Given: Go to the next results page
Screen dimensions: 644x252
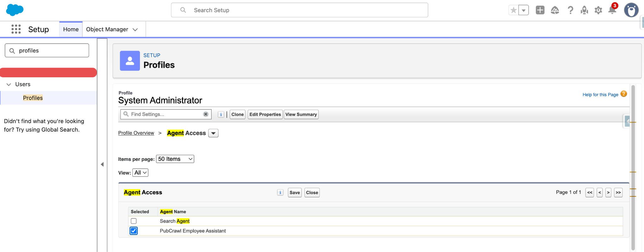Looking at the screenshot, I should [608, 193].
